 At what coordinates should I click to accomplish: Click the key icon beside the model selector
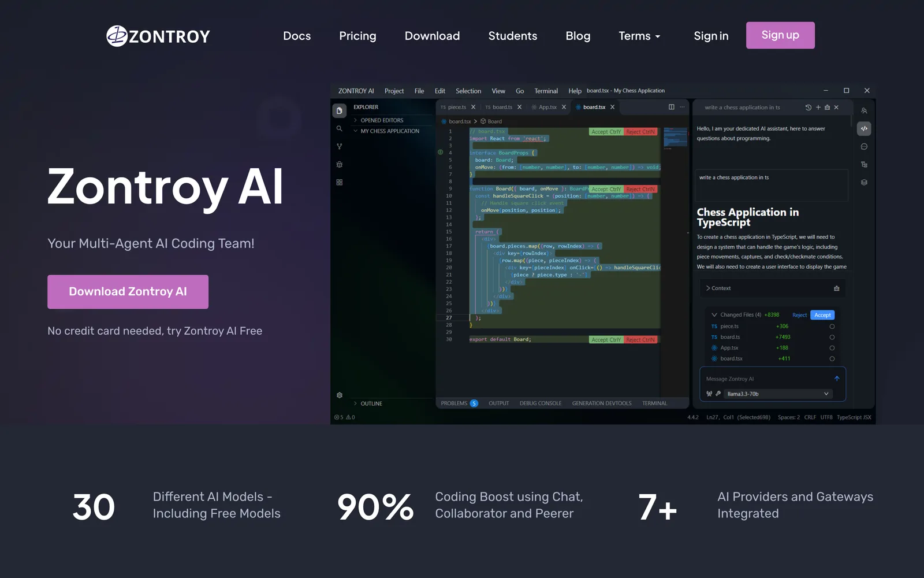[718, 394]
